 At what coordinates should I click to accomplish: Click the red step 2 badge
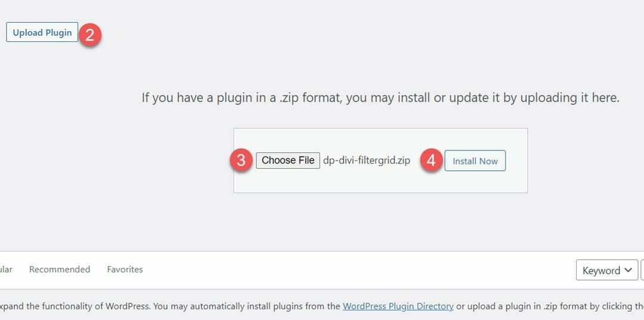[x=89, y=34]
